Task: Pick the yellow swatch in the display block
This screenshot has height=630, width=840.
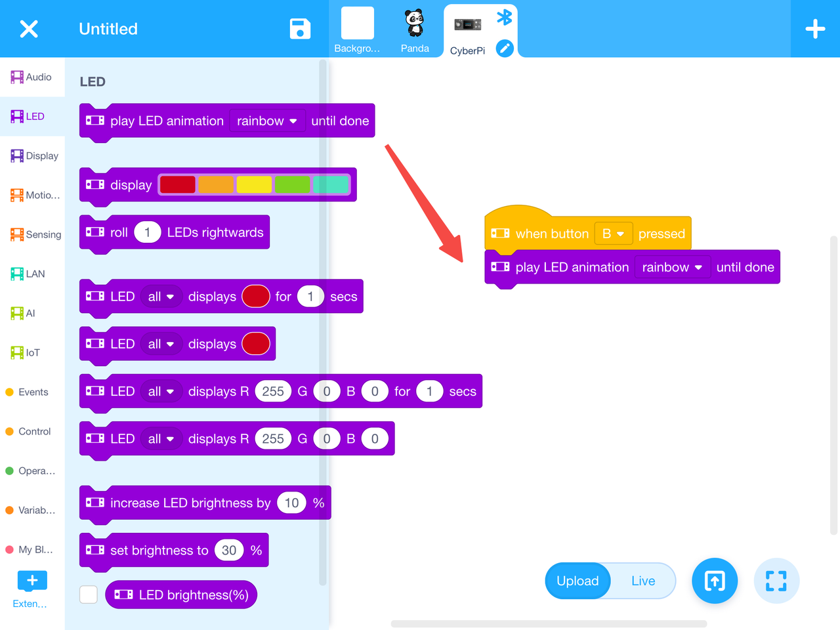Action: (254, 184)
